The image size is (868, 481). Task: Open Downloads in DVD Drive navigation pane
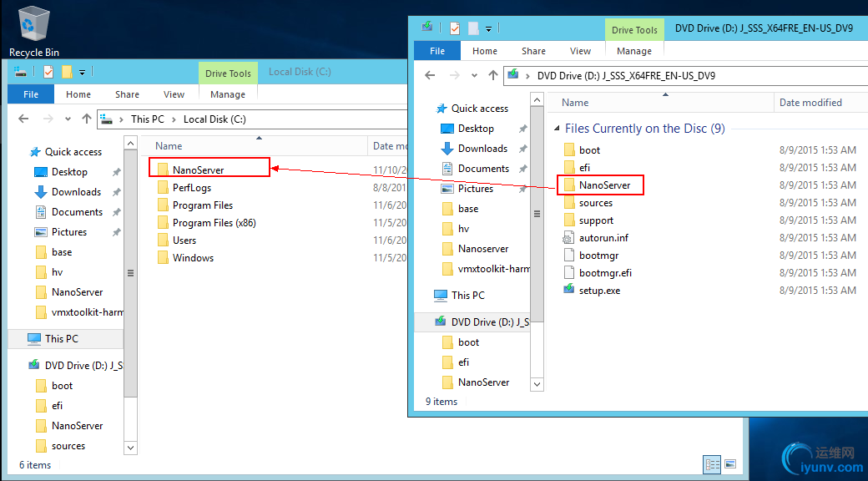click(482, 149)
